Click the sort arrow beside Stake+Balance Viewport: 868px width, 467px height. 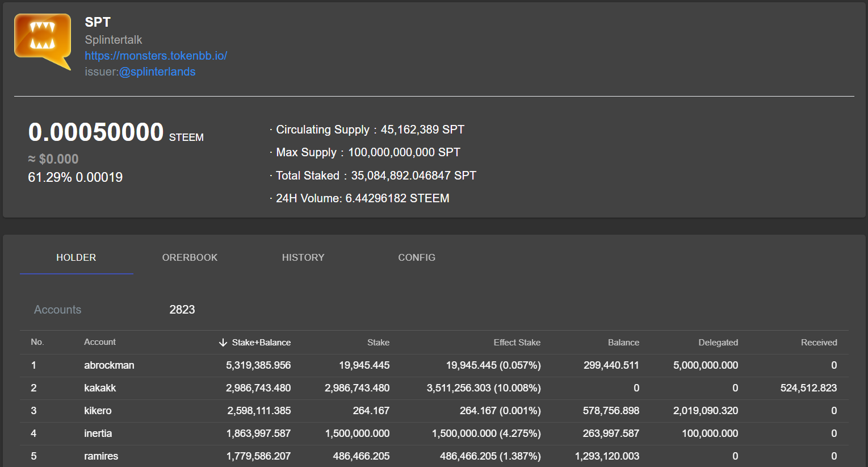(223, 343)
